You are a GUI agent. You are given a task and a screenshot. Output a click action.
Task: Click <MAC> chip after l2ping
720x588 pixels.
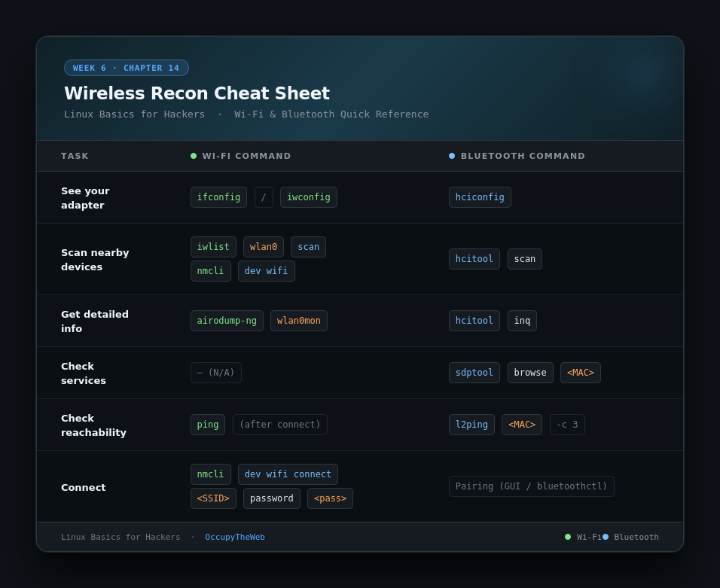point(522,425)
